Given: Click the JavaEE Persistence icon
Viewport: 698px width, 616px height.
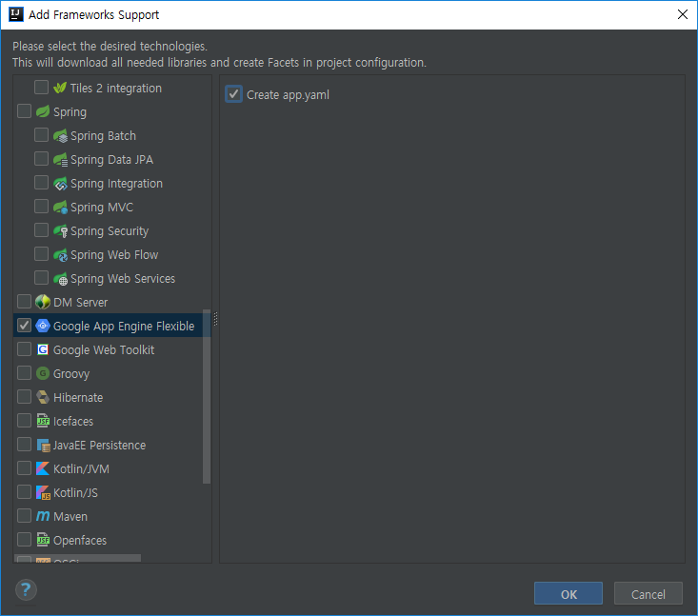Looking at the screenshot, I should click(43, 445).
